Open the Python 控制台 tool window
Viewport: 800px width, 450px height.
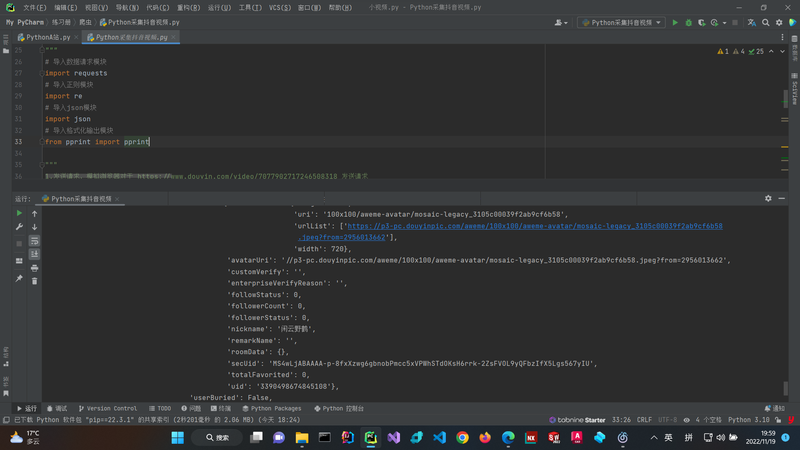pyautogui.click(x=339, y=409)
